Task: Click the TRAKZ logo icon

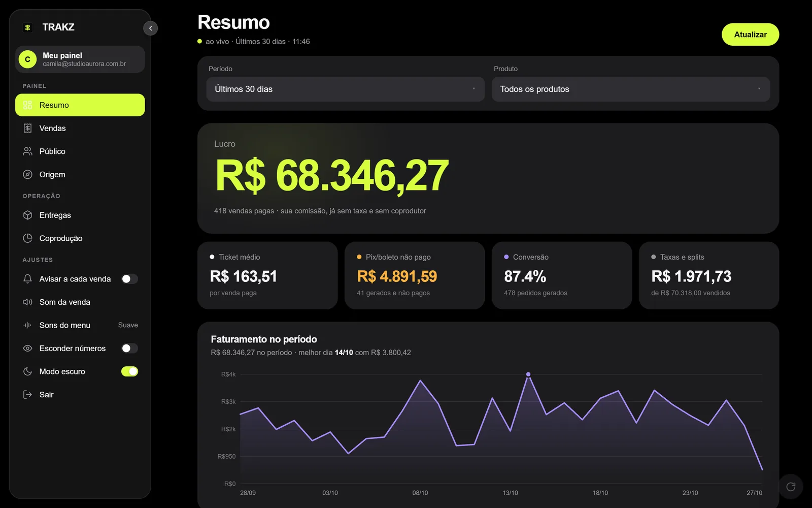Action: click(x=28, y=27)
